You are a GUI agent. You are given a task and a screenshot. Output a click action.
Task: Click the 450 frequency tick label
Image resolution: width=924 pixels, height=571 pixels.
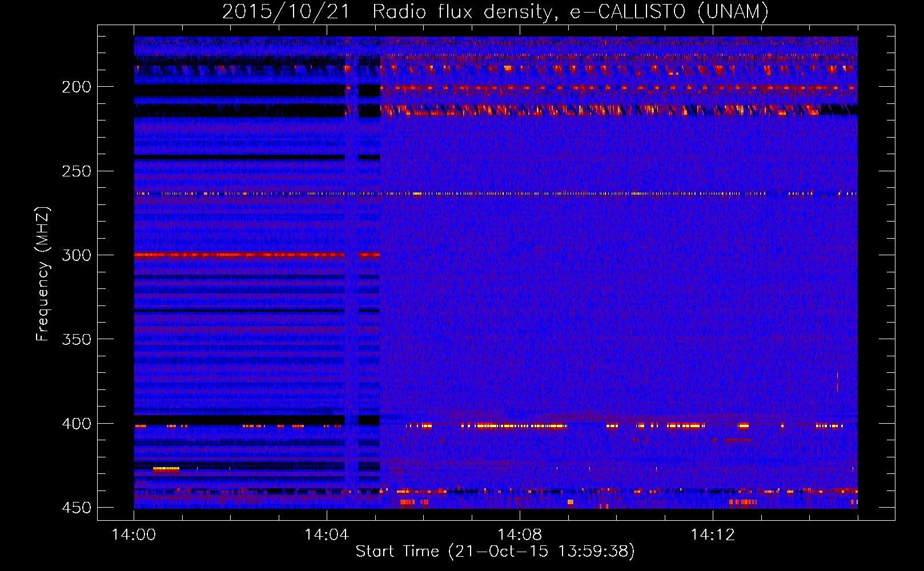pyautogui.click(x=77, y=508)
